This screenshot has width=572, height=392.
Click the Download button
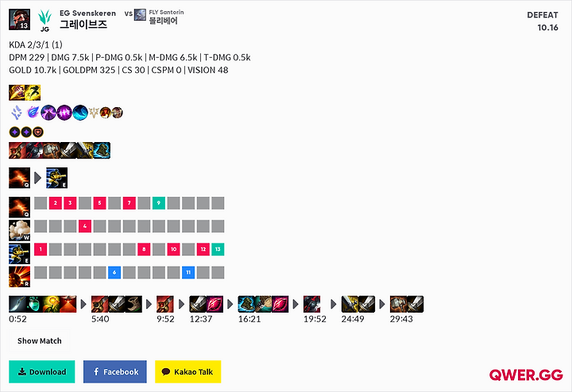[42, 371]
